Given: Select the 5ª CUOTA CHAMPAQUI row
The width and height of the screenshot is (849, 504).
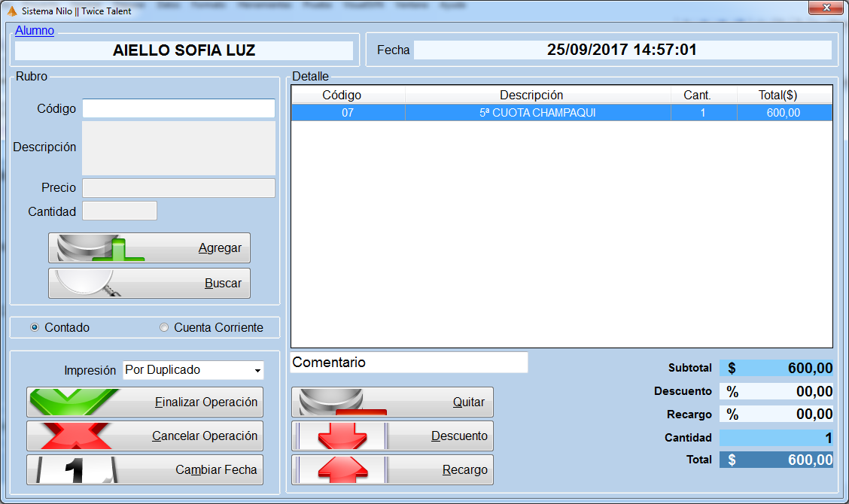Looking at the screenshot, I should [561, 113].
